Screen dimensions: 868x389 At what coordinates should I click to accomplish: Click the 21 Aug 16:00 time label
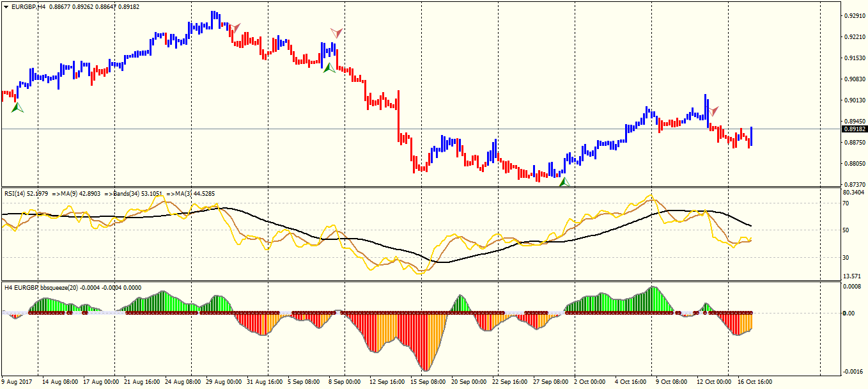coord(143,382)
